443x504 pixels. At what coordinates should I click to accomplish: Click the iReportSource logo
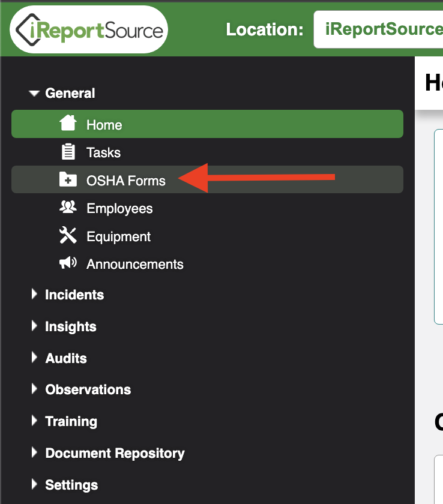[x=89, y=29]
